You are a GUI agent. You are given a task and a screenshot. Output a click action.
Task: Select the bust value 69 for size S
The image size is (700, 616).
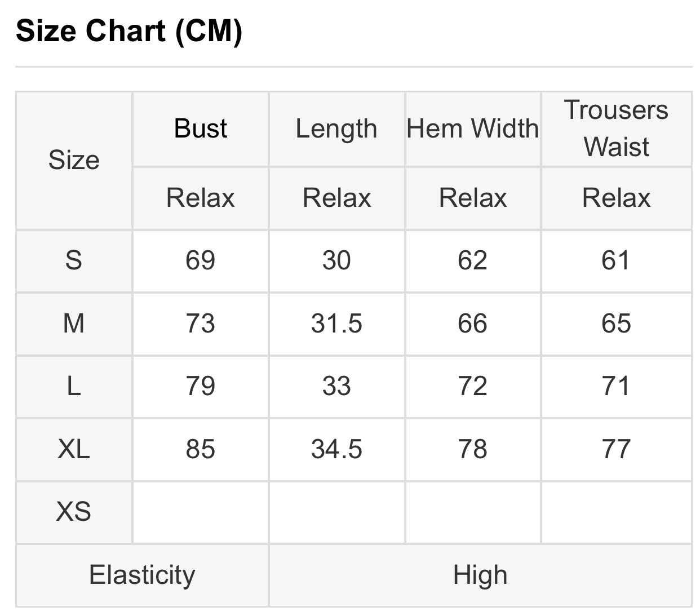201,260
